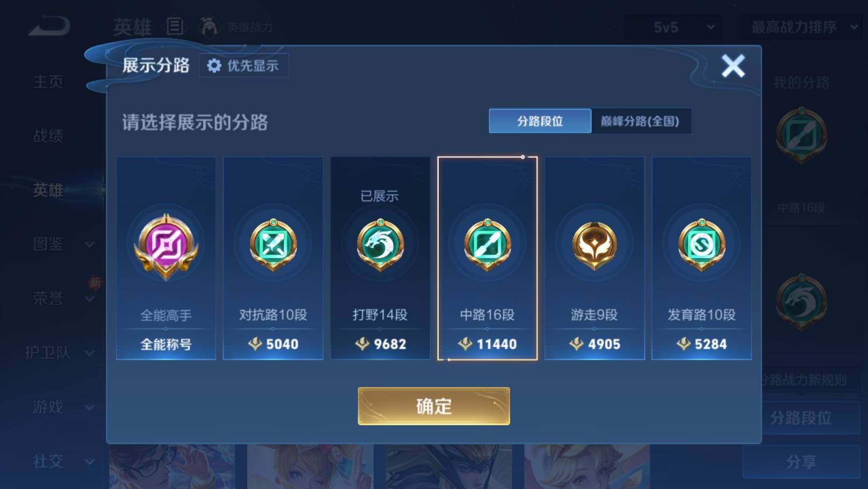Choose the 游走9段 winged badge
The image size is (868, 489).
pos(594,246)
